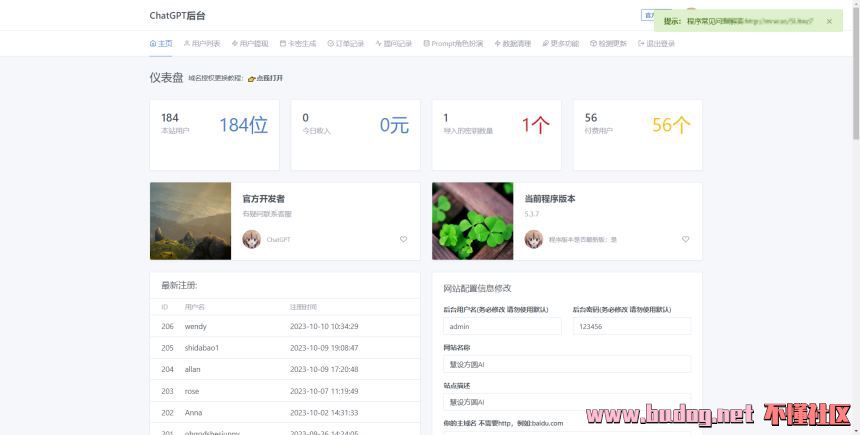Go to the 用户提现 tab
Viewport: 860px width, 435px height.
click(250, 44)
